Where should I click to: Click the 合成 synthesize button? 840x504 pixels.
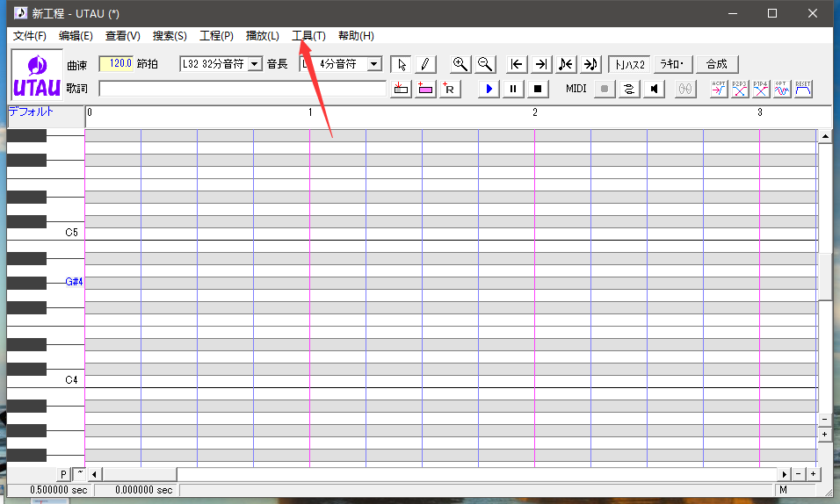coord(717,64)
